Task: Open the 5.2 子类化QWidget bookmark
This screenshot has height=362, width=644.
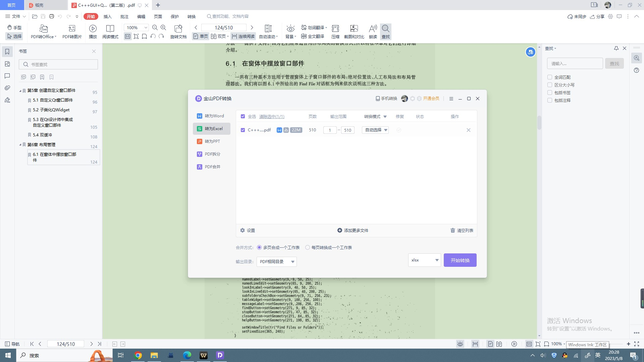Action: point(51,110)
